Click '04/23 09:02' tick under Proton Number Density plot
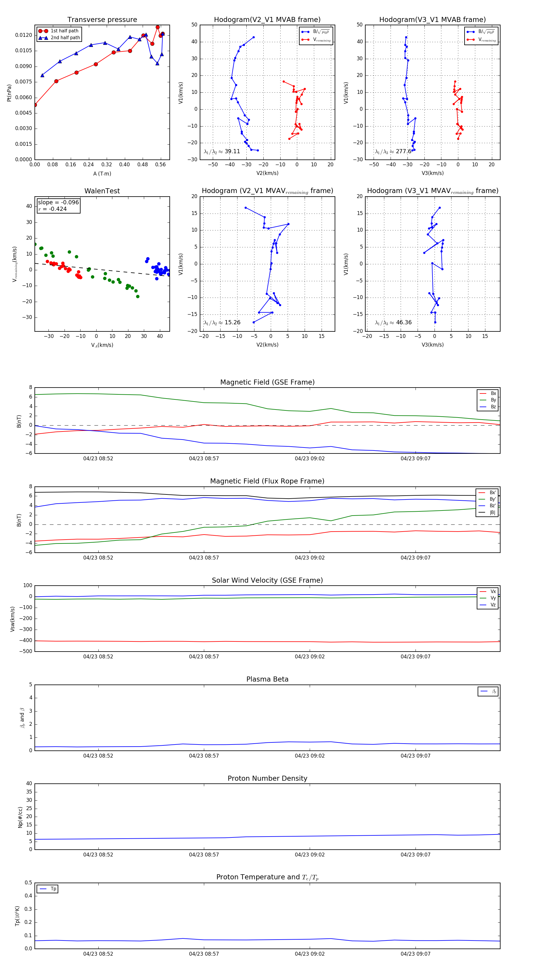Image resolution: width=535 pixels, height=980 pixels. click(310, 855)
